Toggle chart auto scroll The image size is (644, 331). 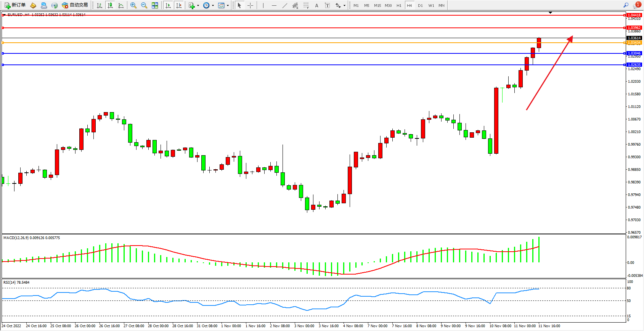pyautogui.click(x=168, y=5)
